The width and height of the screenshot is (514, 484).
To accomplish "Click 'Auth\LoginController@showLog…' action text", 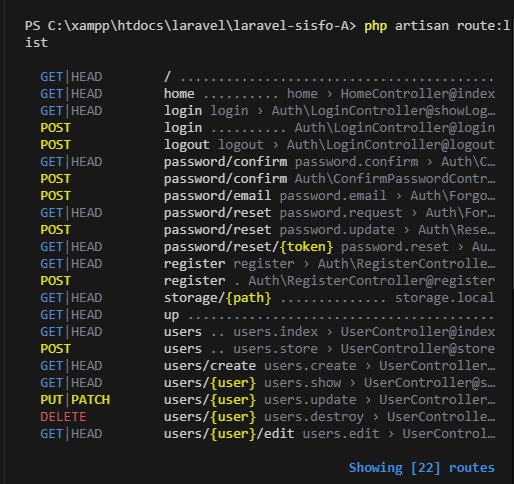I will [383, 111].
